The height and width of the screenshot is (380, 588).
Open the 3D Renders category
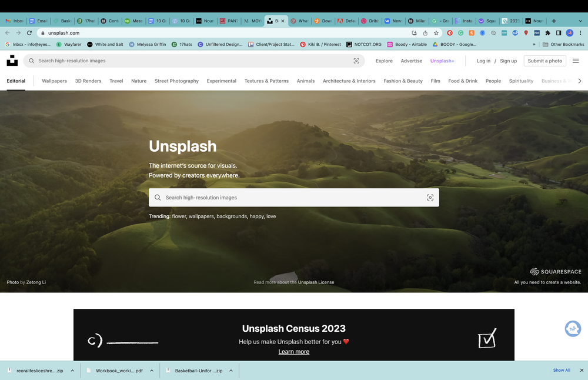point(88,81)
